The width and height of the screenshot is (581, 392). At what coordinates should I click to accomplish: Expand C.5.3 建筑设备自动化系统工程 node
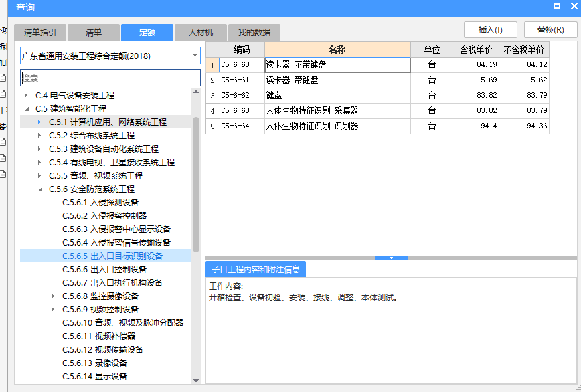coord(39,149)
